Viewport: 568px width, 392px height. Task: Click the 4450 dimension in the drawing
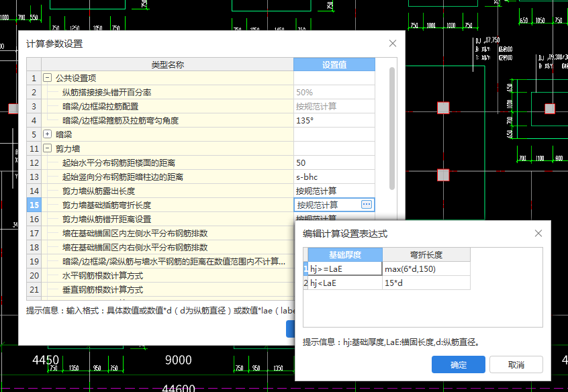point(46,360)
